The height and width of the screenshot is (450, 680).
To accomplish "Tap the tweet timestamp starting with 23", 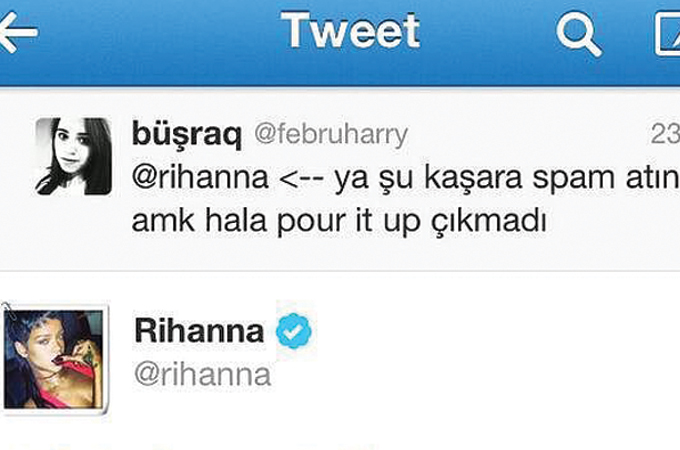I will [665, 134].
